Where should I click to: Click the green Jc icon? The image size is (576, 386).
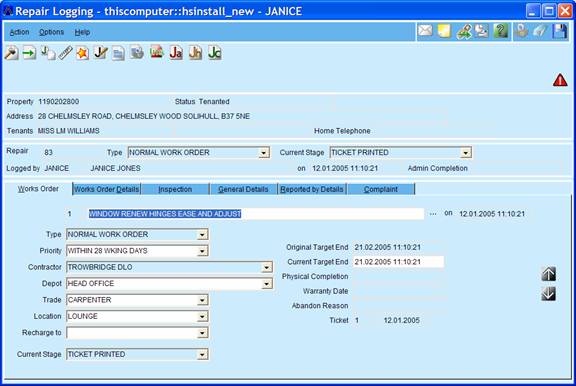pyautogui.click(x=215, y=53)
